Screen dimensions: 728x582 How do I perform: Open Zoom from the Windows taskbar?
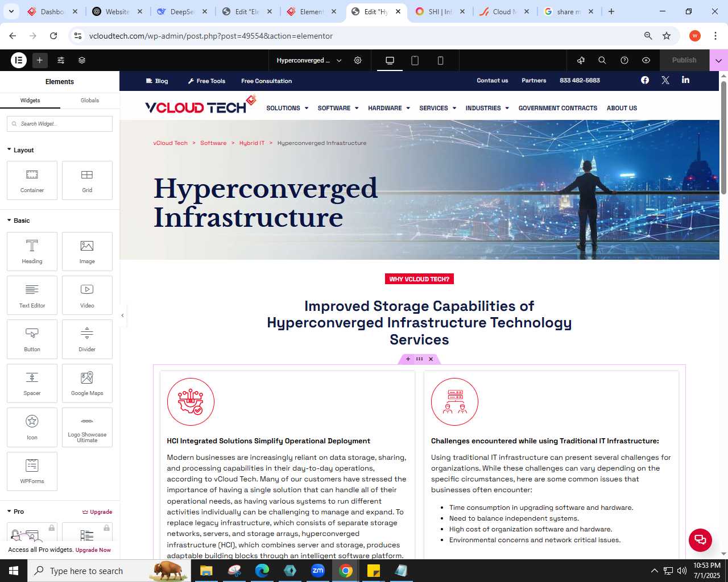tap(318, 571)
